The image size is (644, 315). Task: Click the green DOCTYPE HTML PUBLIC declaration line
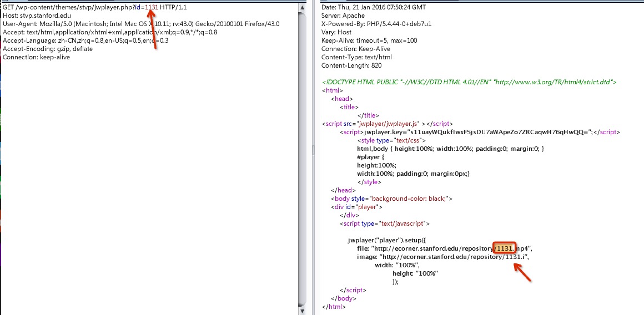tap(470, 82)
